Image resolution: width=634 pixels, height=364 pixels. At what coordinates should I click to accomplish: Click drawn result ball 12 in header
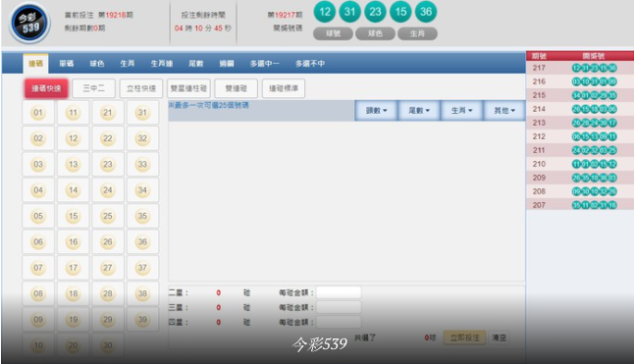[x=325, y=12]
